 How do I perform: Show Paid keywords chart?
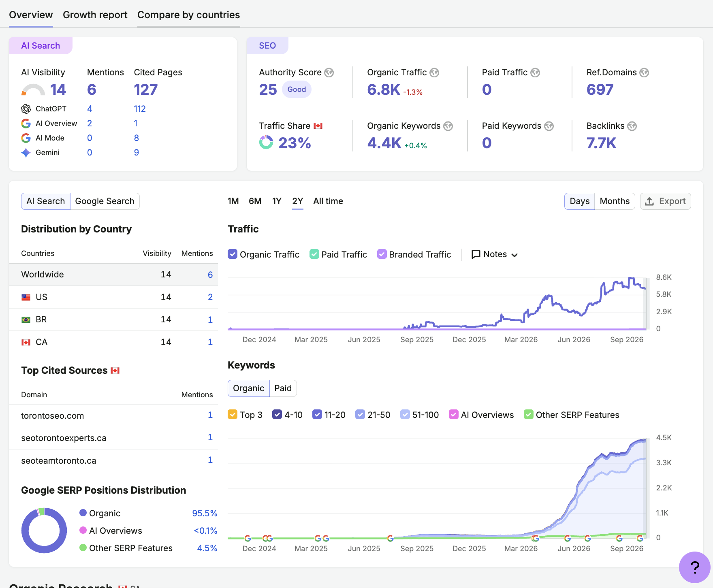click(x=283, y=388)
